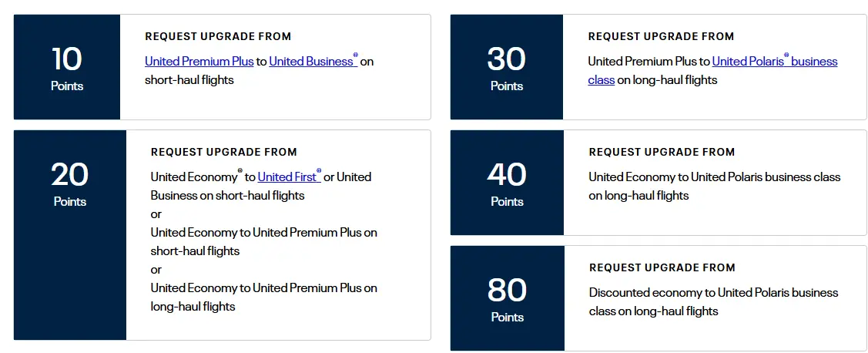The width and height of the screenshot is (868, 353).
Task: Click the heading in the 10 Points card
Action: (x=218, y=36)
